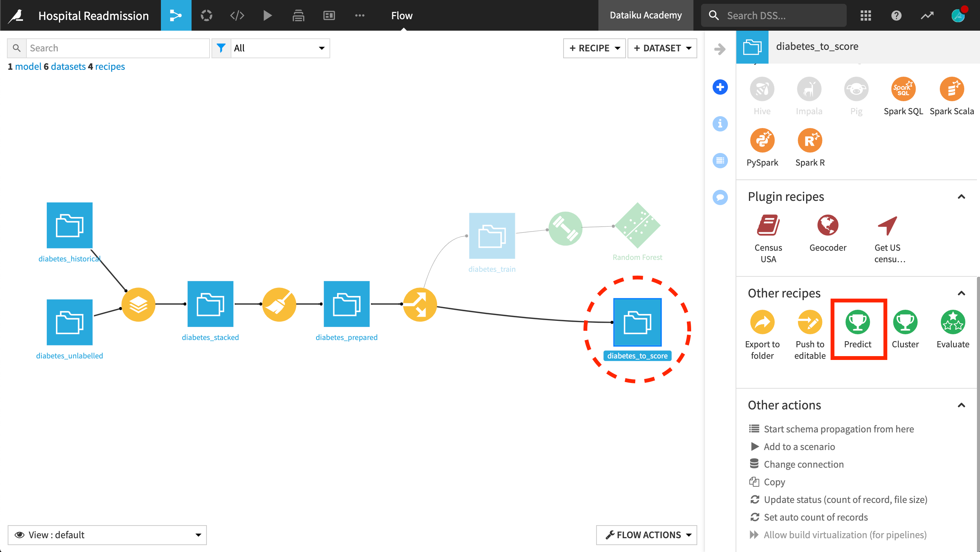Open the FLOW ACTIONS menu
The height and width of the screenshot is (552, 980).
point(646,535)
